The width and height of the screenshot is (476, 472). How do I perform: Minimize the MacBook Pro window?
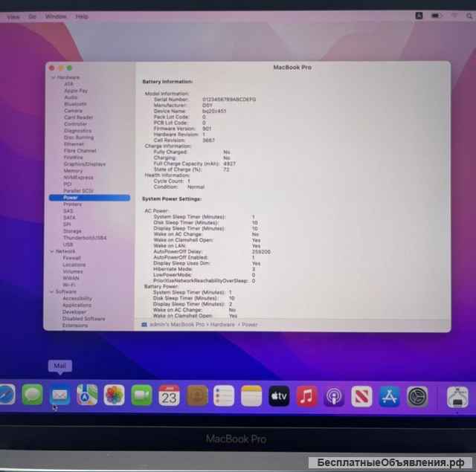pyautogui.click(x=61, y=68)
